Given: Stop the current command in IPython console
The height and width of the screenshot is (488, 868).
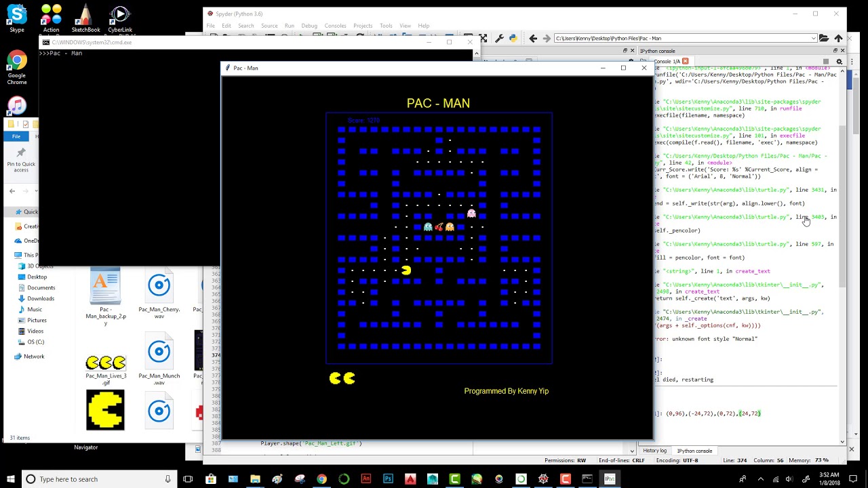Looking at the screenshot, I should point(826,62).
